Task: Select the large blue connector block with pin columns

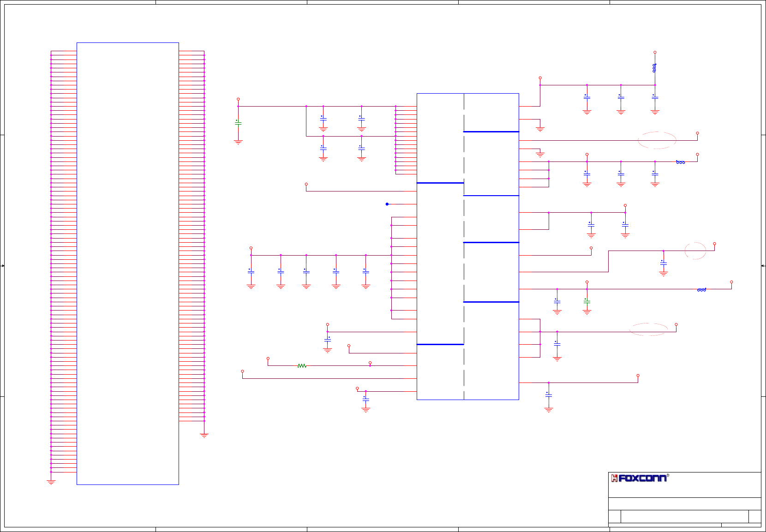Action: pyautogui.click(x=128, y=263)
